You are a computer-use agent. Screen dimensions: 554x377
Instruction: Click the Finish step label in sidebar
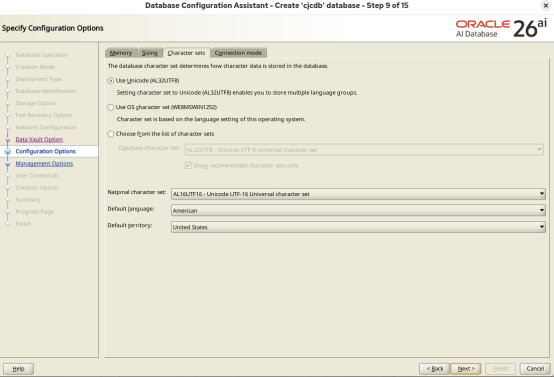pos(23,223)
